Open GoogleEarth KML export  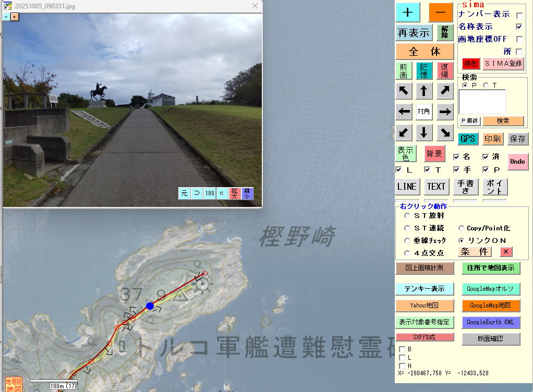490,322
